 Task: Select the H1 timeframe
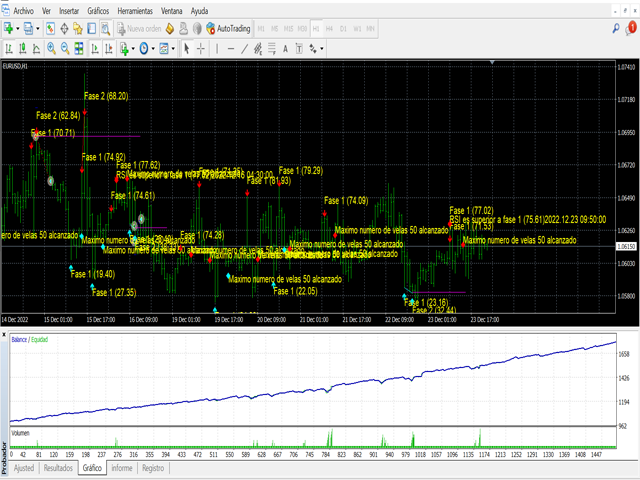[316, 29]
